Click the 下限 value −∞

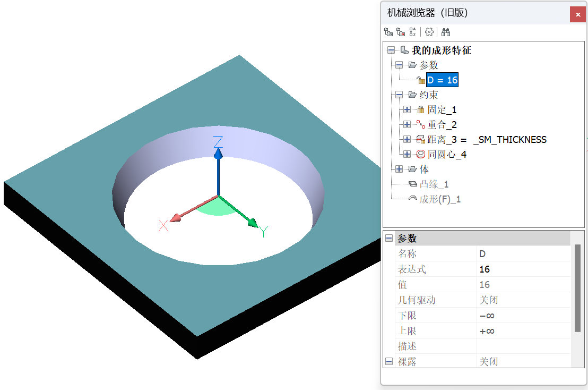click(x=523, y=315)
